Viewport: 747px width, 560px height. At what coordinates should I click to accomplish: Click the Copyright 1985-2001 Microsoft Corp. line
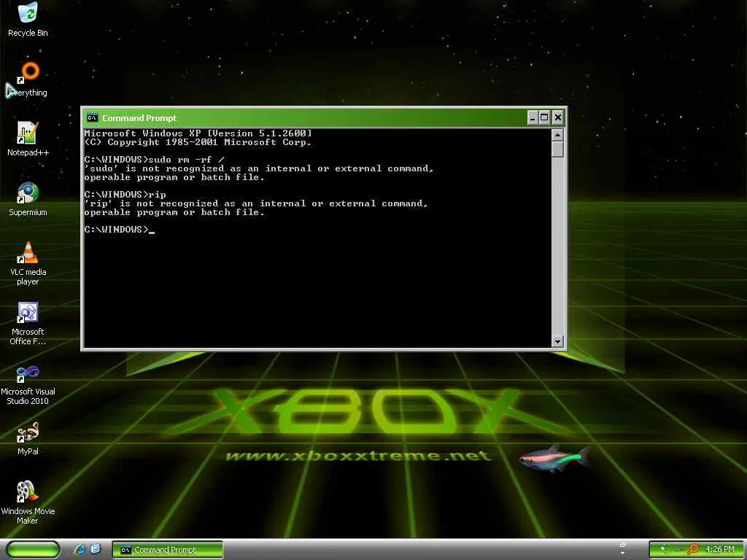(x=198, y=142)
